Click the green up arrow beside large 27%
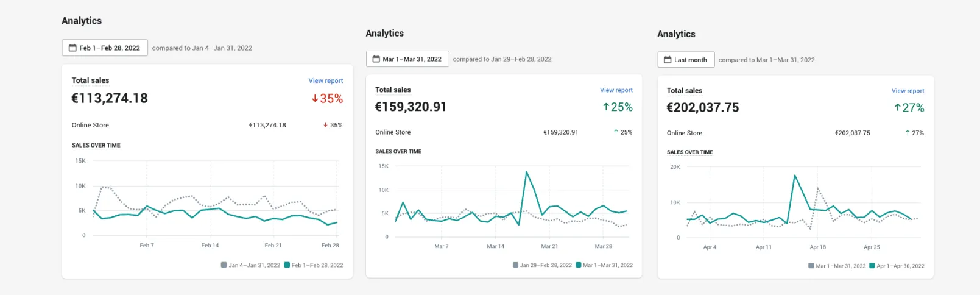Image resolution: width=980 pixels, height=295 pixels. click(898, 108)
